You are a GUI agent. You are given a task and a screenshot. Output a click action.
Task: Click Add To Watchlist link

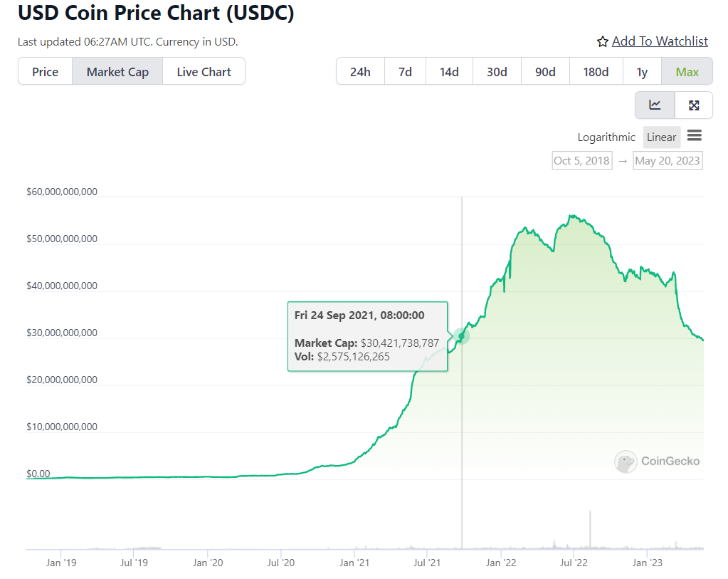[660, 41]
